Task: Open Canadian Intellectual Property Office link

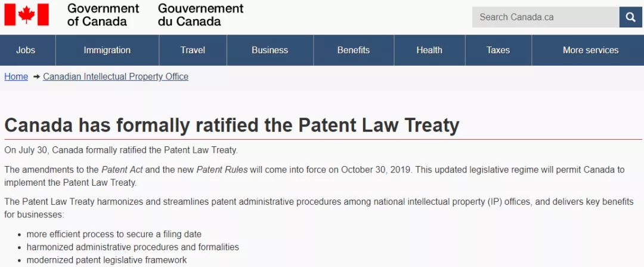Action: (x=116, y=76)
